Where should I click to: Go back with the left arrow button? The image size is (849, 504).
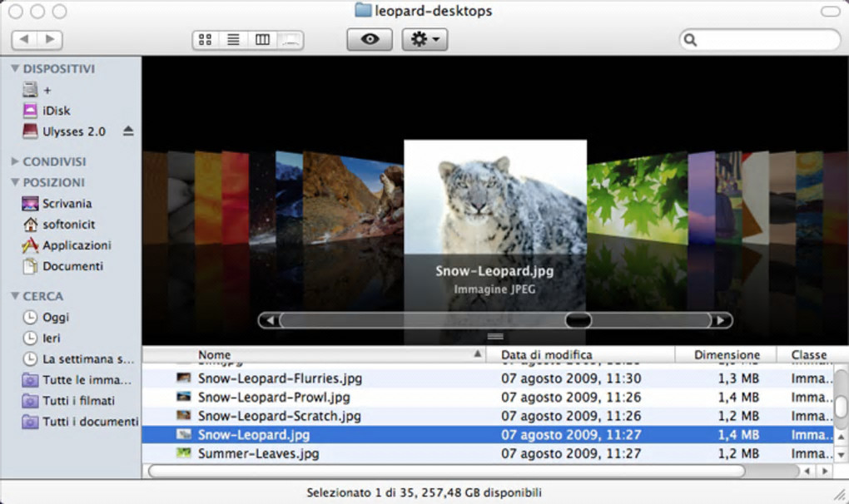pos(24,39)
